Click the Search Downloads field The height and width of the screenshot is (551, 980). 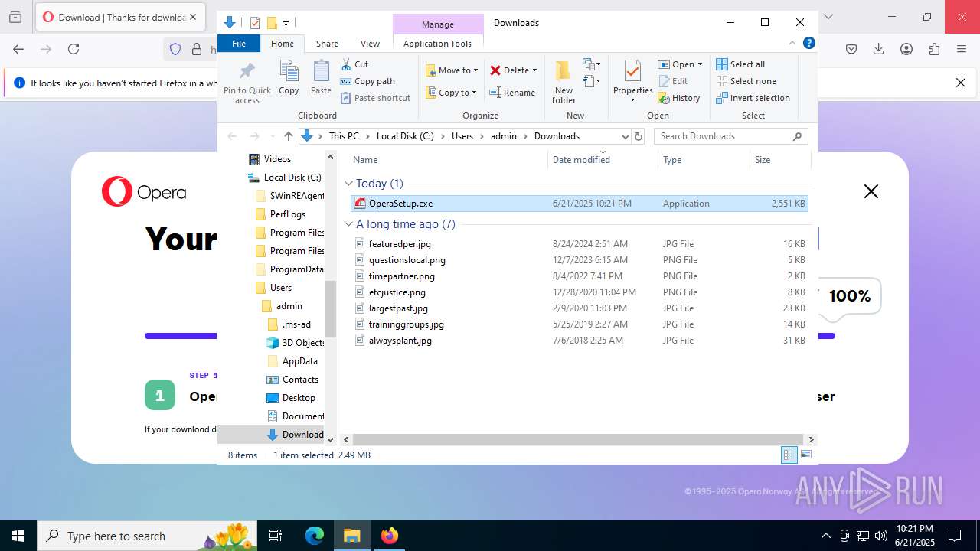(x=730, y=136)
